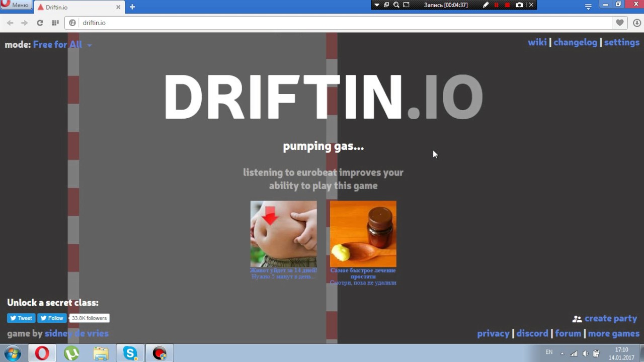Screen dimensions: 644x362
Task: Open sidney de vries author link
Action: (x=76, y=333)
